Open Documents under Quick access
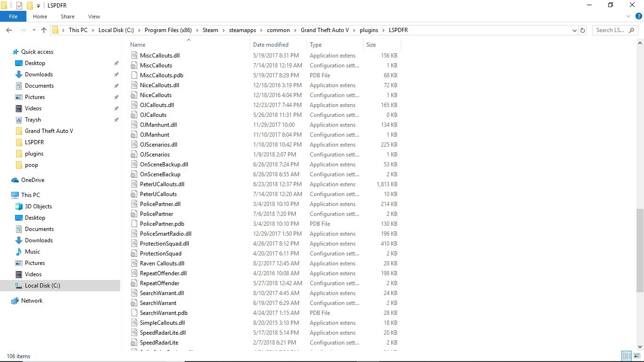The height and width of the screenshot is (362, 644). [x=39, y=86]
